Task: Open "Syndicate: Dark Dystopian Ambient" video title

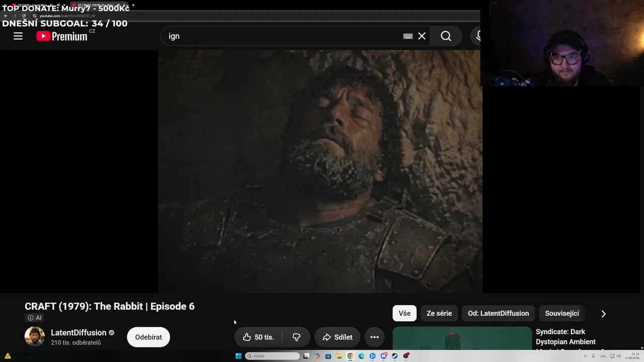Action: (566, 337)
